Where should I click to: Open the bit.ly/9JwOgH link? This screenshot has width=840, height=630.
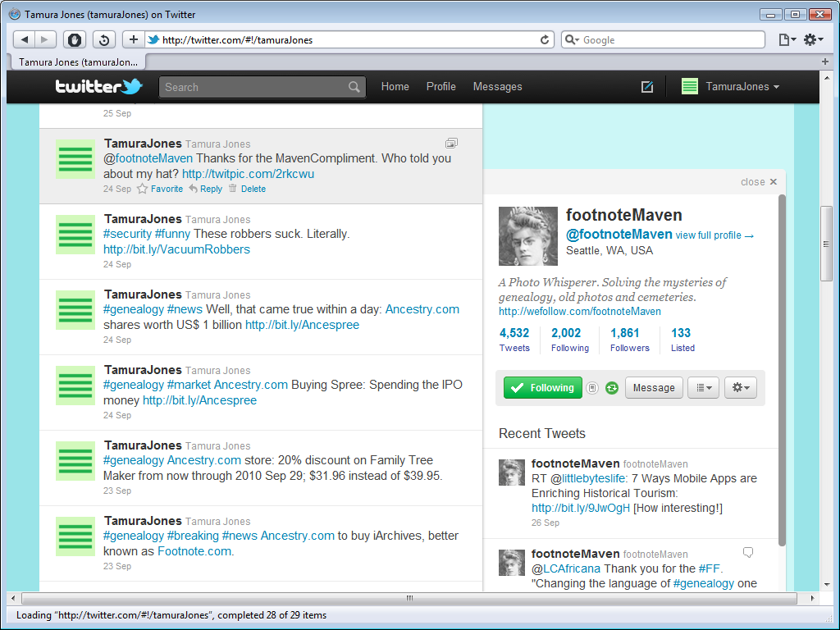pyautogui.click(x=581, y=508)
